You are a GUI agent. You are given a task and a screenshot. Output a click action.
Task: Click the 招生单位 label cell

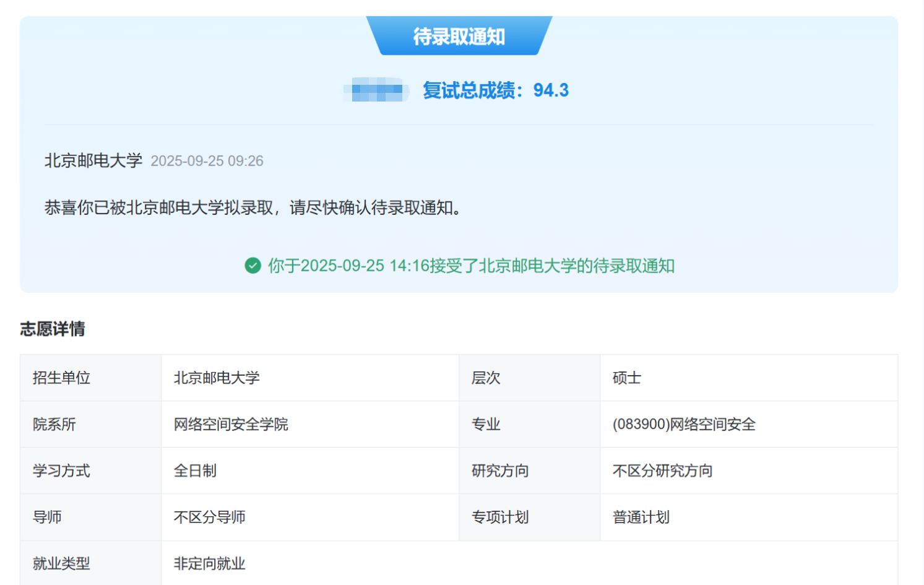click(91, 378)
